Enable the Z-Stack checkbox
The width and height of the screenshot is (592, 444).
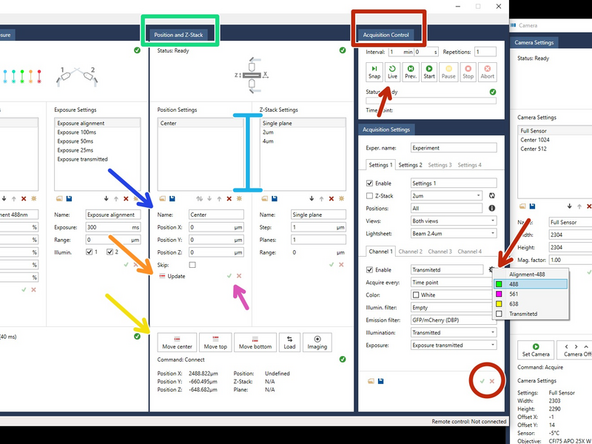pyautogui.click(x=370, y=196)
